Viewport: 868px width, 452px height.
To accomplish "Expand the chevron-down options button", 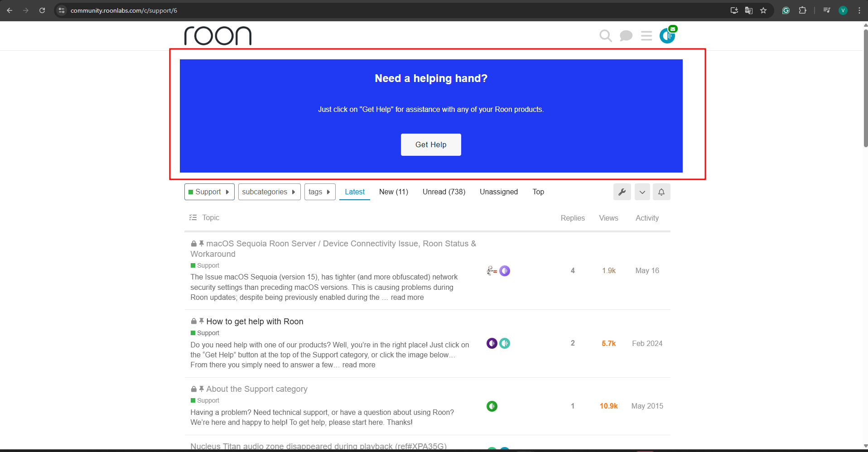I will [642, 192].
